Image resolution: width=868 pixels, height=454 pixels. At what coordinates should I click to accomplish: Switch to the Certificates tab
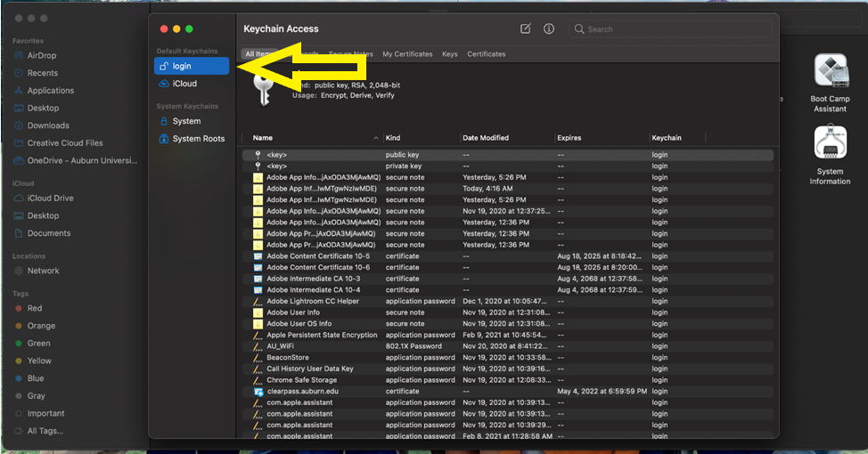pos(486,54)
